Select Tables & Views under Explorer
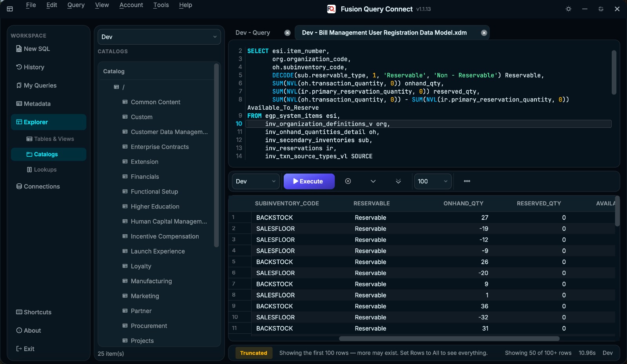 50,139
